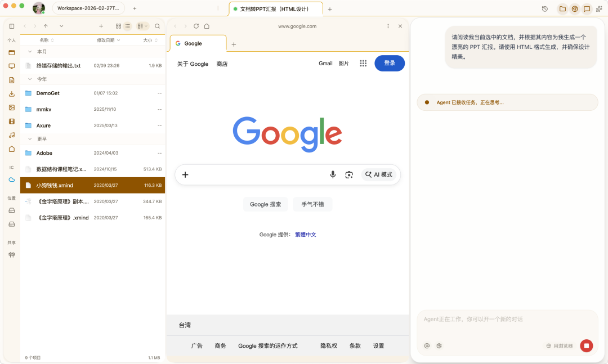The width and height of the screenshot is (608, 364).
Task: Open the 商店 link
Action: point(222,64)
